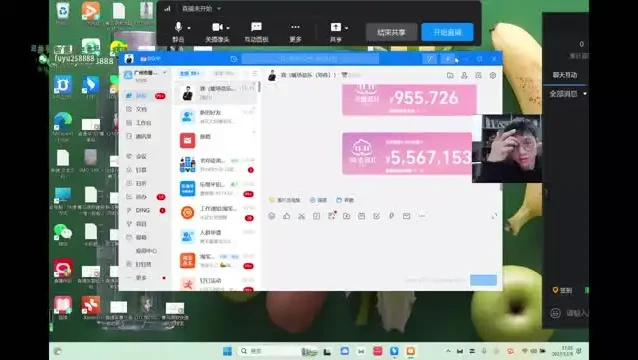Image resolution: width=638 pixels, height=360 pixels.
Task: Open the 入群申请 conversation
Action: point(216,237)
